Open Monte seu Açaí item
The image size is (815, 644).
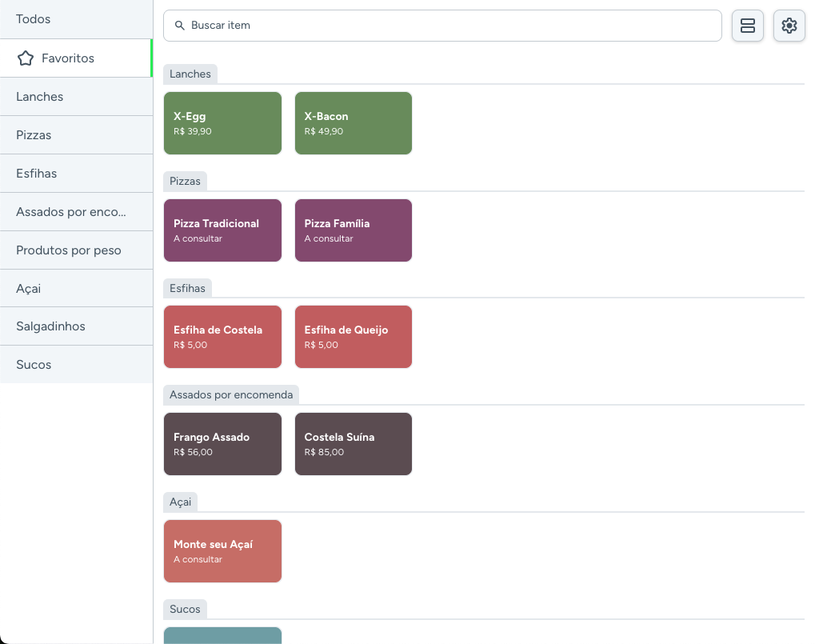(x=222, y=551)
